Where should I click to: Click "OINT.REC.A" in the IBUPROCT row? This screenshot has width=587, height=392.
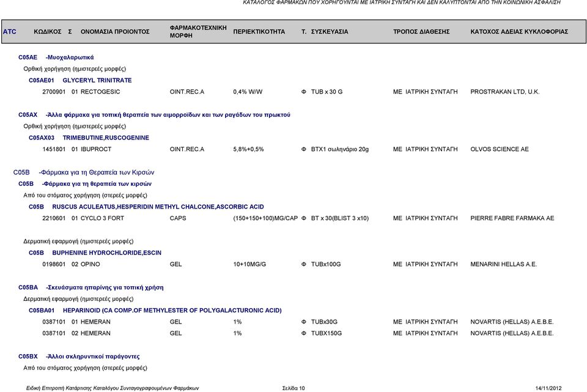pos(187,149)
